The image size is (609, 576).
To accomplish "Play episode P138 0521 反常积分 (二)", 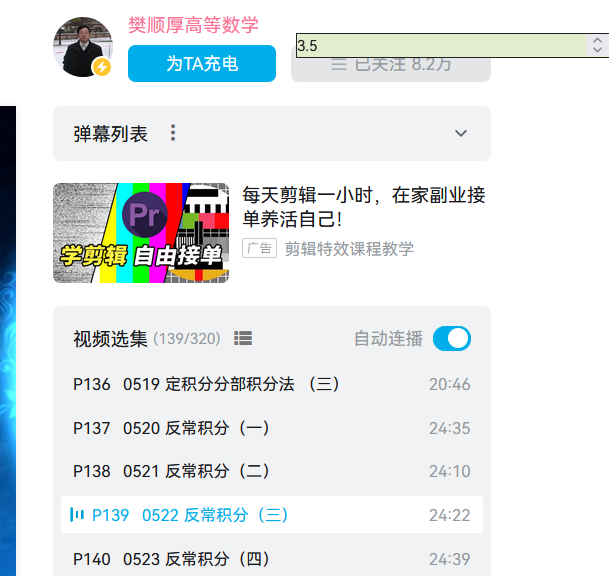I will click(272, 471).
